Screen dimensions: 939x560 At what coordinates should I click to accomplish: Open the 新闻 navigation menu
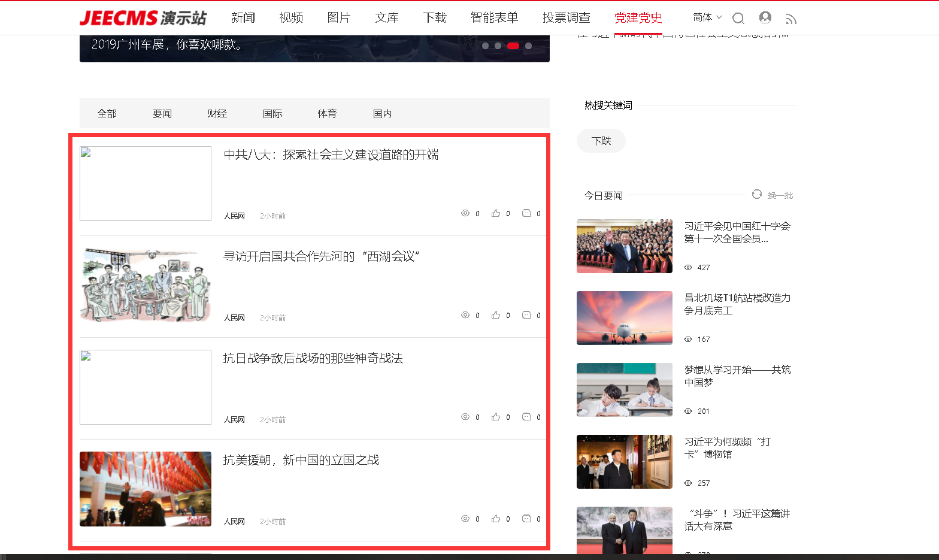[x=243, y=18]
